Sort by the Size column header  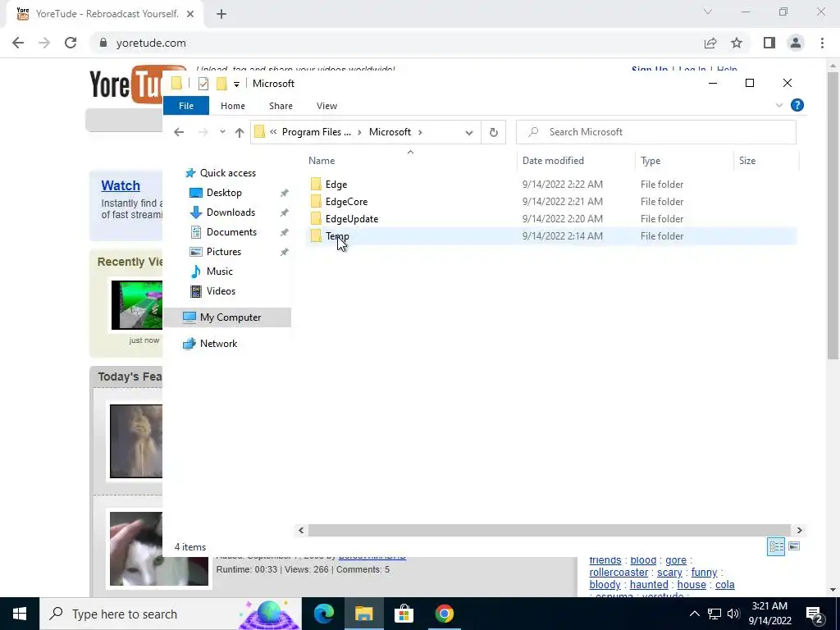tap(746, 161)
